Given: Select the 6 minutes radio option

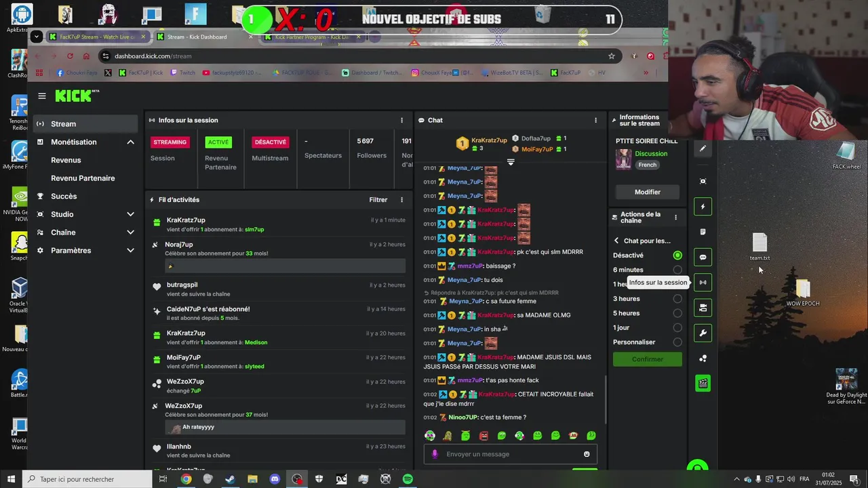Looking at the screenshot, I should [x=677, y=270].
